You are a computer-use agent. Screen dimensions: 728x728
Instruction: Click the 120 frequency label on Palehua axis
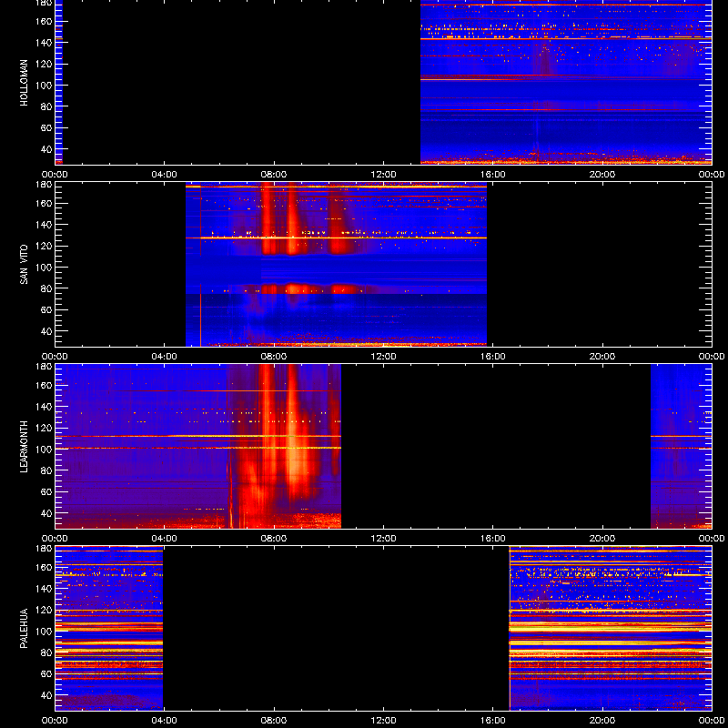(45, 610)
